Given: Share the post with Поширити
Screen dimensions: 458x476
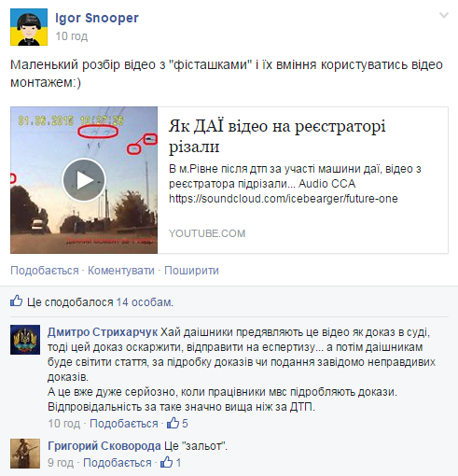Looking at the screenshot, I should pos(191,271).
